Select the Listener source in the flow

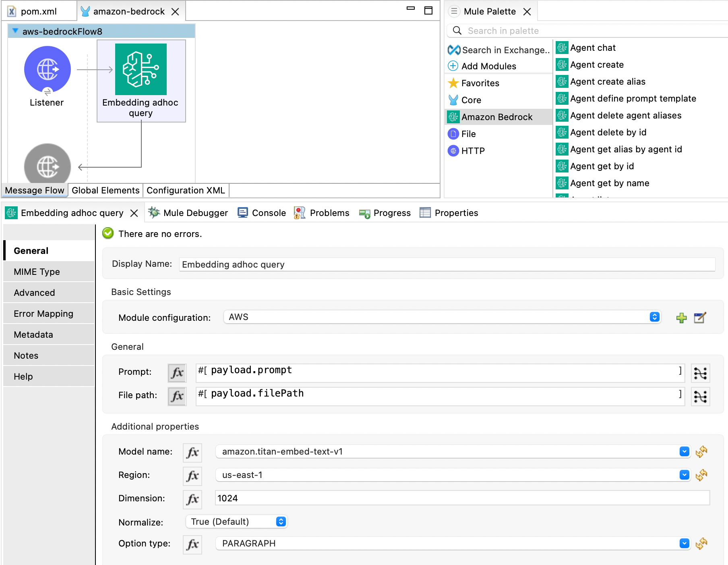coord(48,69)
